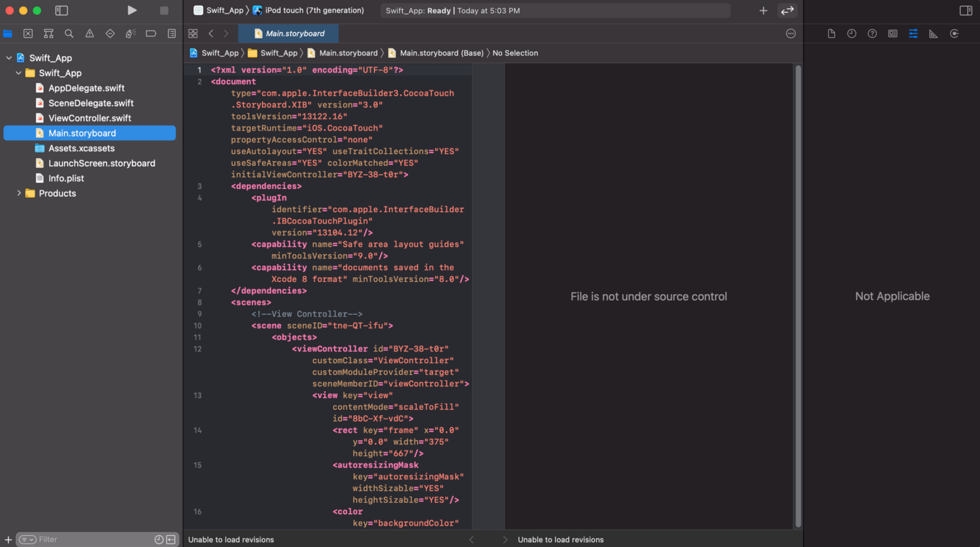Show the Size inspector
Image resolution: width=980 pixels, height=547 pixels.
[x=933, y=33]
